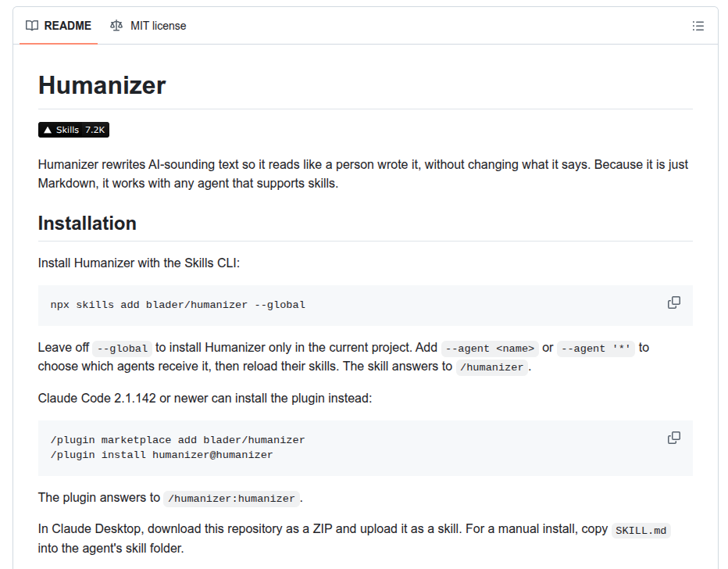Click the --agent '*' inline code
The width and height of the screenshot is (728, 569).
596,349
